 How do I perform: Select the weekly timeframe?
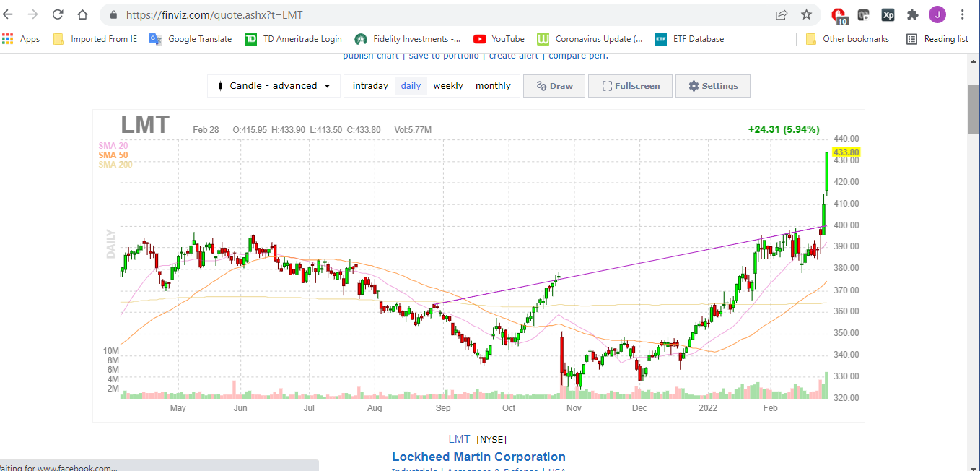click(448, 86)
